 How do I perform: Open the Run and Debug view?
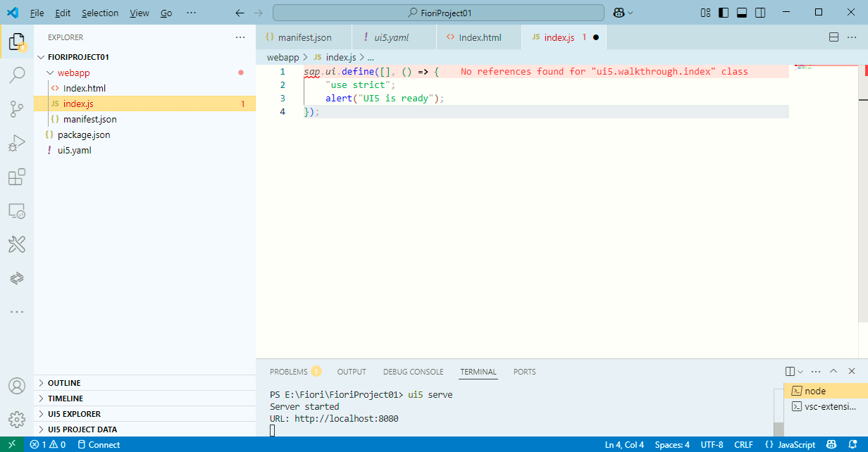click(17, 143)
